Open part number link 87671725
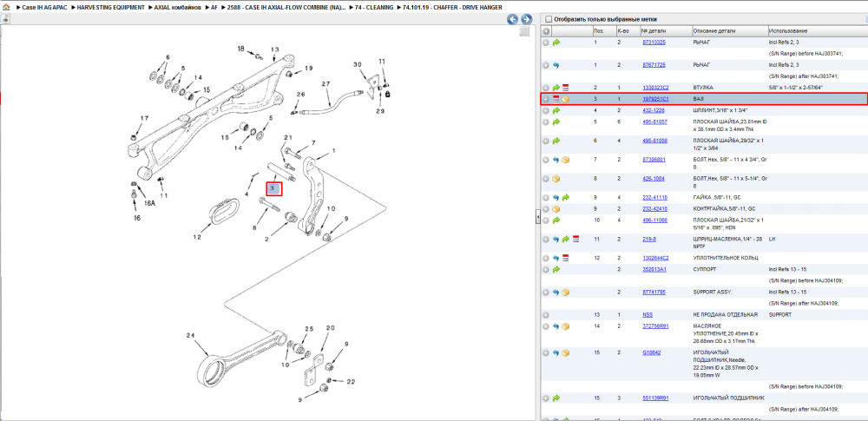Viewport: 868px width, 421px height. [x=654, y=65]
